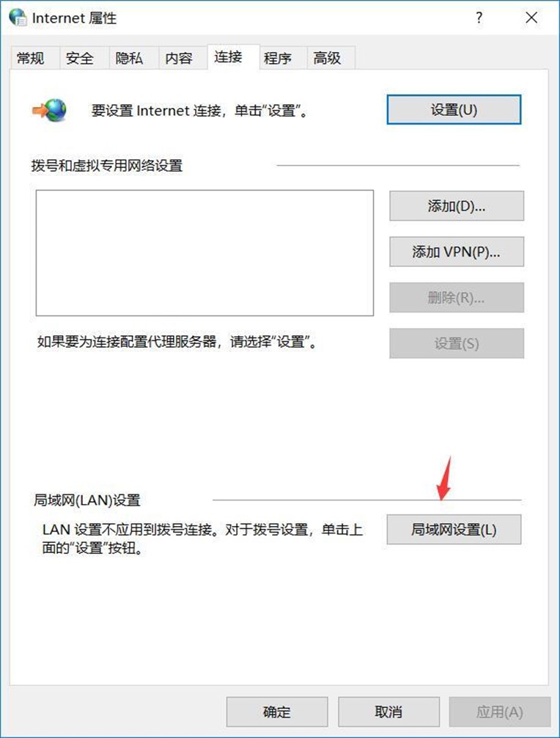This screenshot has width=560, height=738.
Task: Go to the 隐私 tab
Action: pyautogui.click(x=129, y=59)
